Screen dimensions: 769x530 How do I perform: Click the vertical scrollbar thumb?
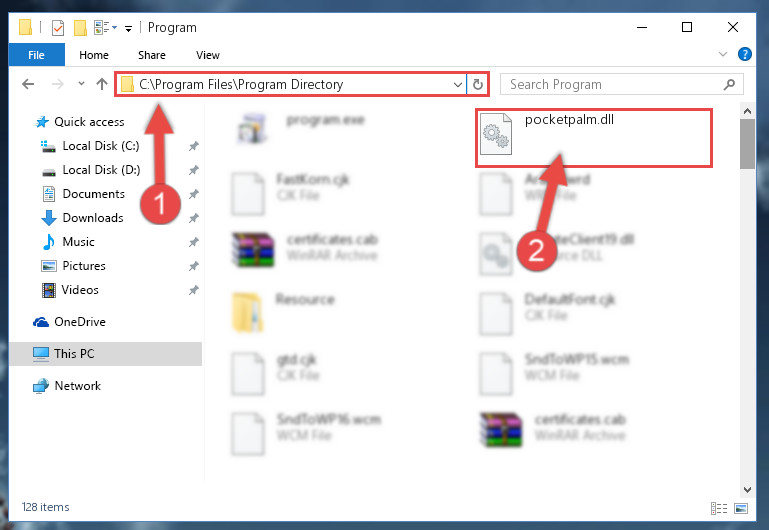tap(747, 144)
